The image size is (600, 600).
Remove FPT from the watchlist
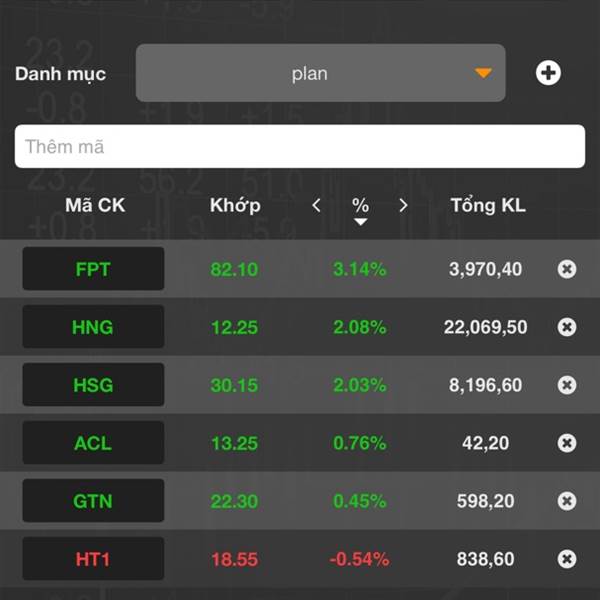point(567,269)
